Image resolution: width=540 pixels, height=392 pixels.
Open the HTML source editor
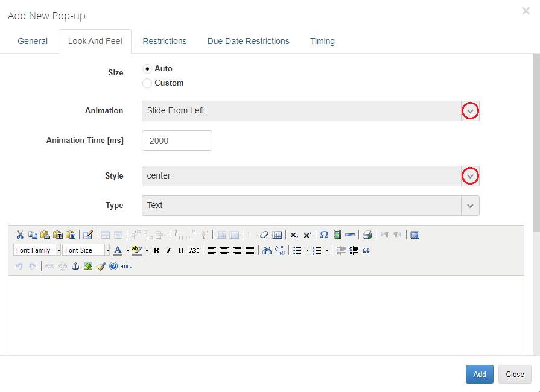tap(126, 266)
